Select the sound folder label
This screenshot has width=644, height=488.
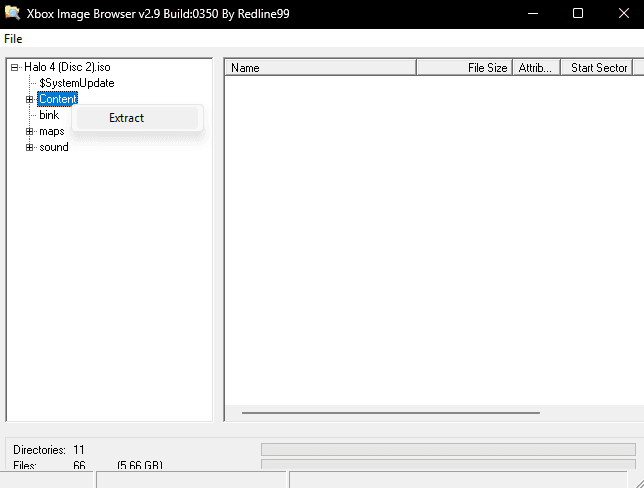point(54,147)
